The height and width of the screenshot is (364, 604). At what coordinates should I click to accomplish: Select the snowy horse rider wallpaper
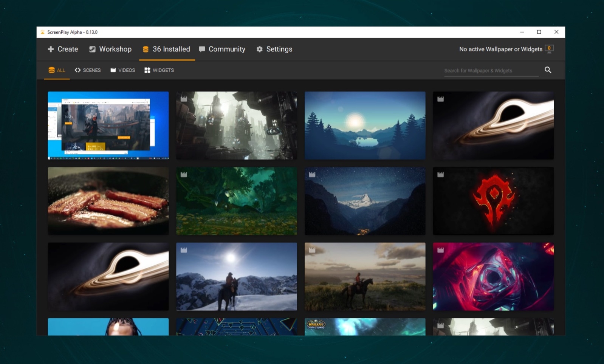[237, 276]
